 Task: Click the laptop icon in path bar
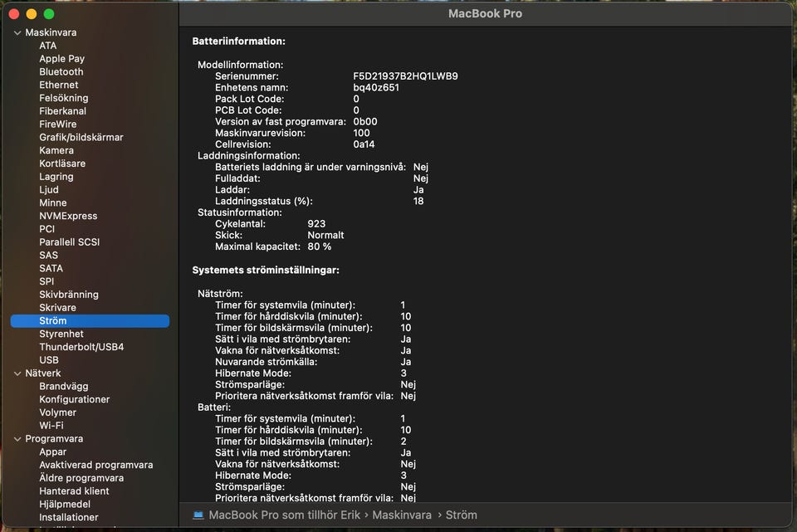[198, 515]
